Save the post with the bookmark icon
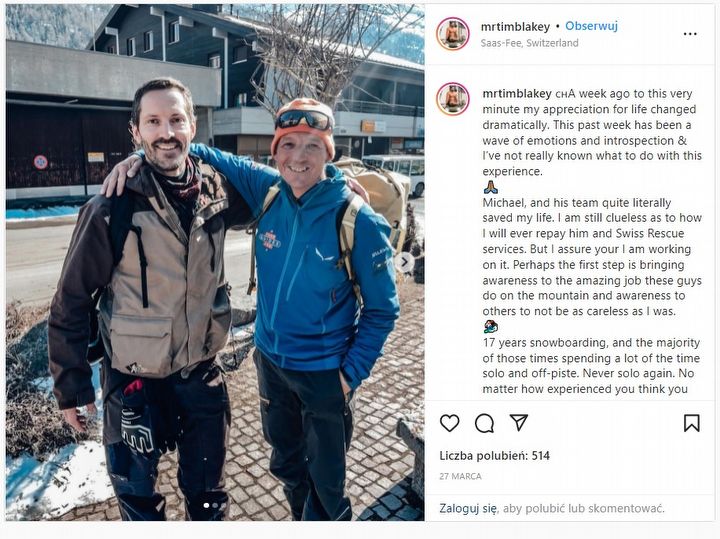This screenshot has height=539, width=720. tap(692, 423)
